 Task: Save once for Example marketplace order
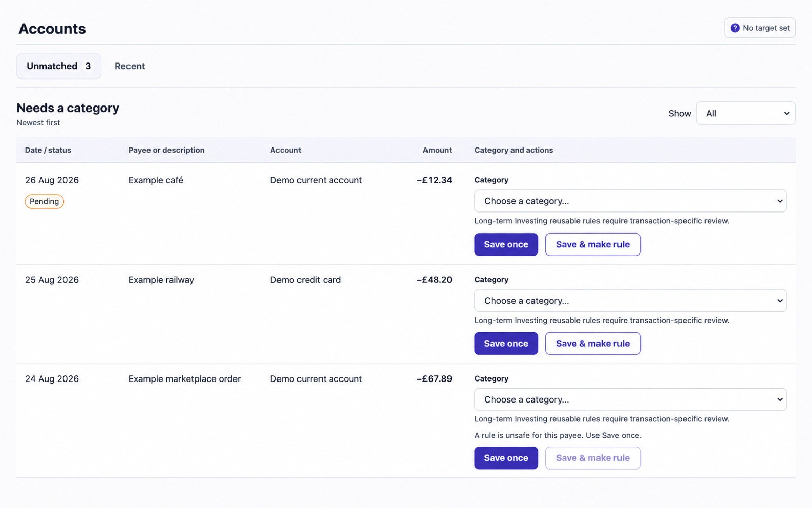(506, 458)
